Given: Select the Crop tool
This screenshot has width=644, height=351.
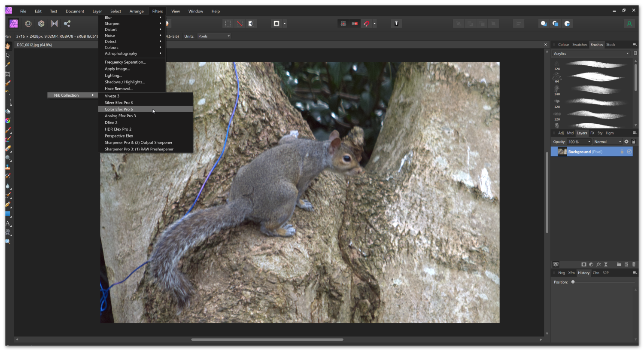Looking at the screenshot, I should [8, 74].
